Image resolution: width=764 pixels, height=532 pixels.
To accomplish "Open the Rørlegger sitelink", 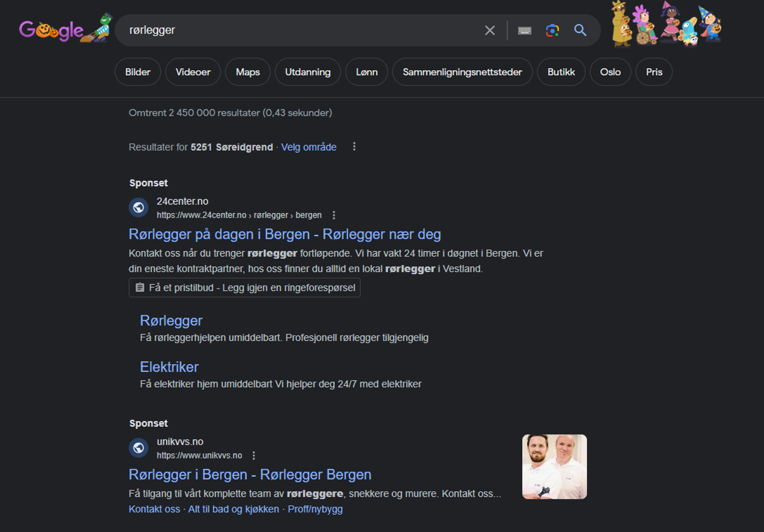I will click(x=171, y=321).
